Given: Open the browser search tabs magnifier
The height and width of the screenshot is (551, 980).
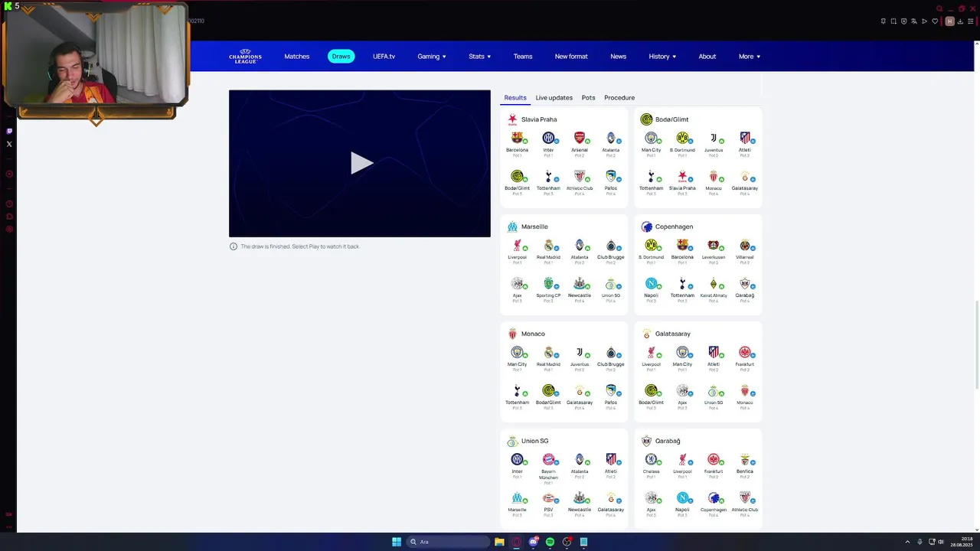Looking at the screenshot, I should [x=939, y=8].
